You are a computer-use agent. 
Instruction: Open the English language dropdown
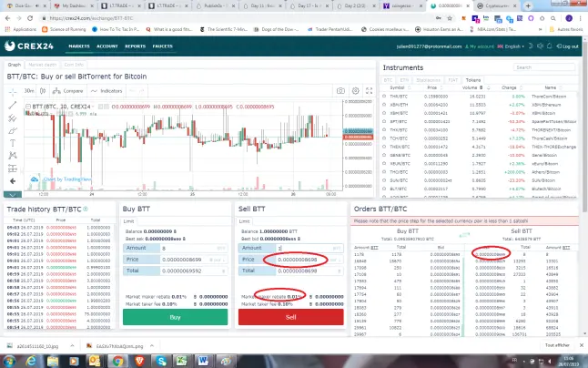[x=511, y=46]
